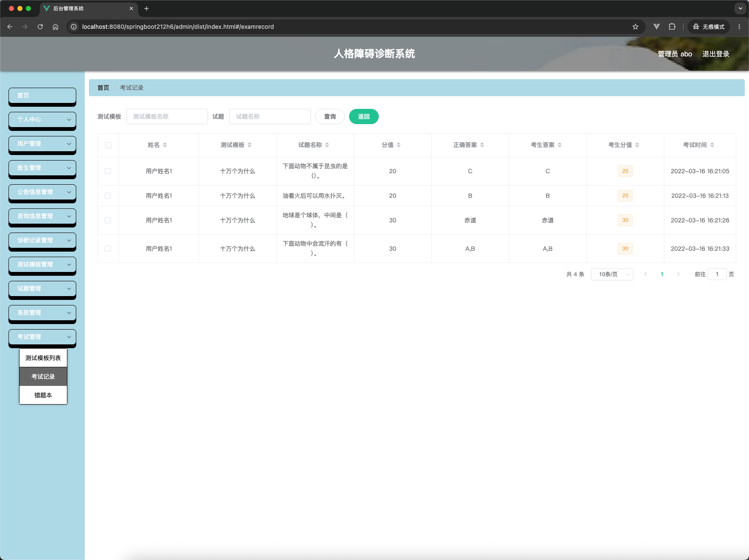Click the score tag 20 in the first row
Screen dimensions: 749x560
625,171
